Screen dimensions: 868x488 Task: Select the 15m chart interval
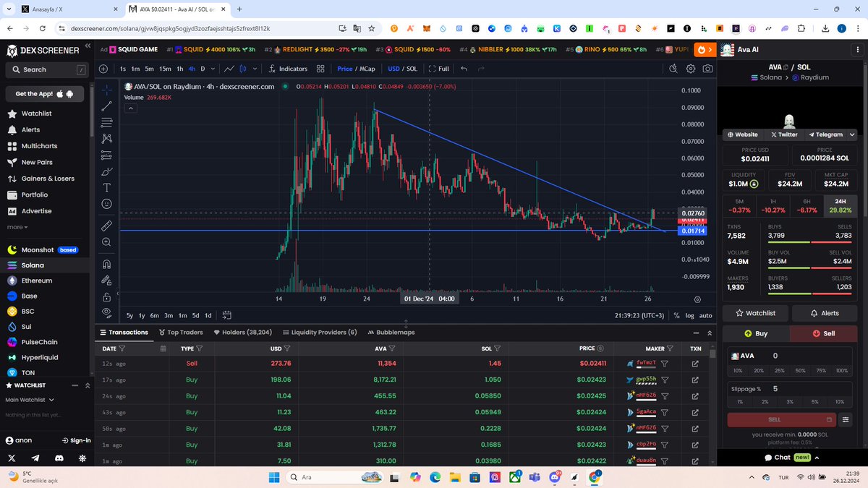(x=165, y=69)
